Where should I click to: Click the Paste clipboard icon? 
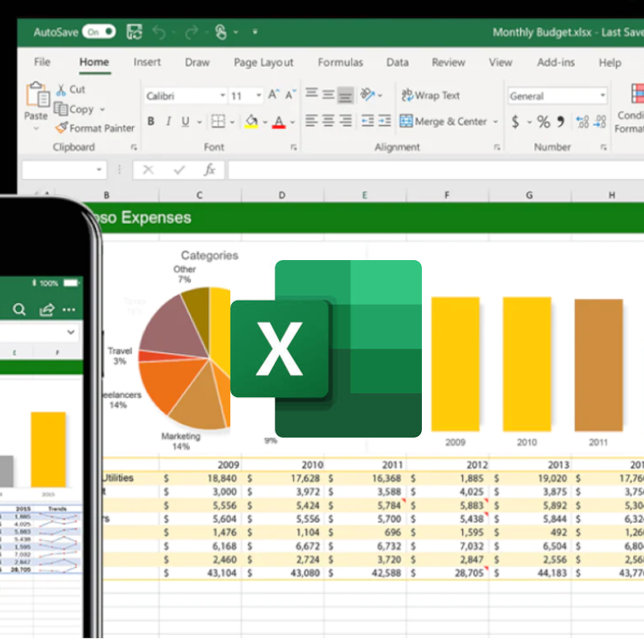[x=37, y=94]
